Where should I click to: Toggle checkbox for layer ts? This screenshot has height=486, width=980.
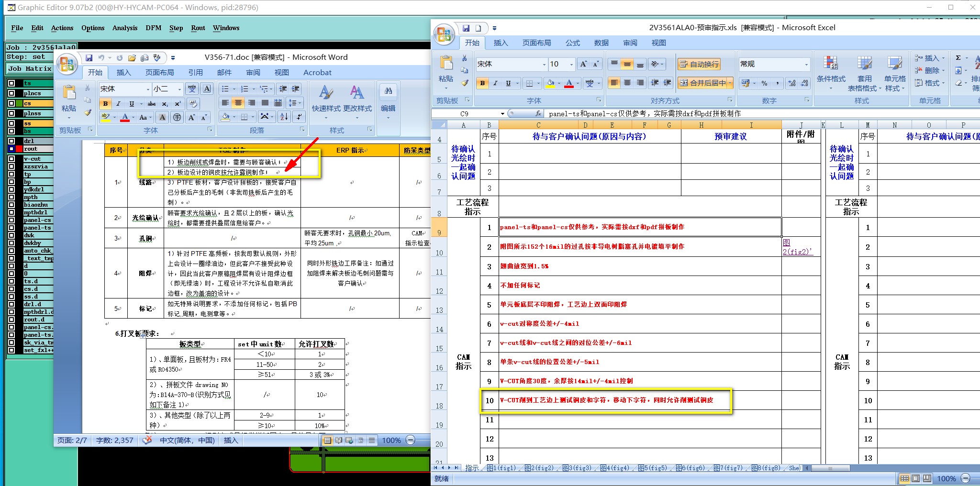click(11, 83)
